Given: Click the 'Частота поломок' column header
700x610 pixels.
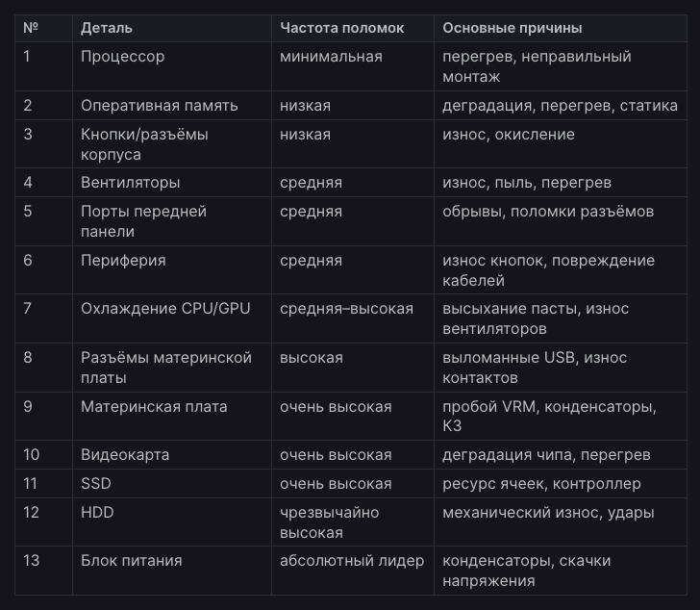Looking at the screenshot, I should 353,28.
